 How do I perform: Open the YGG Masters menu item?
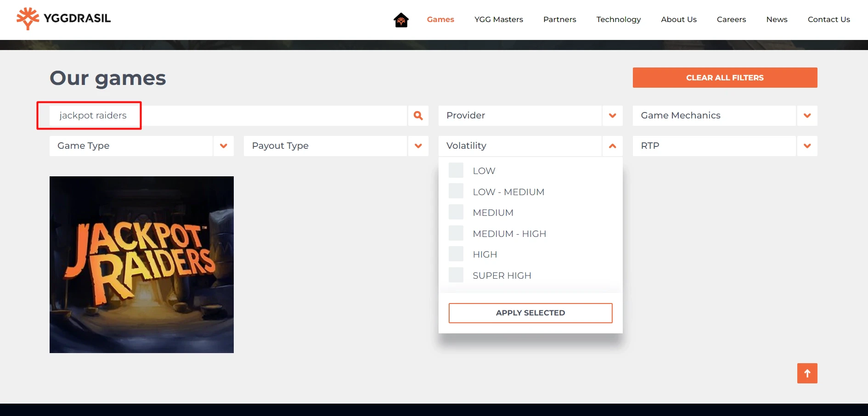(x=499, y=19)
